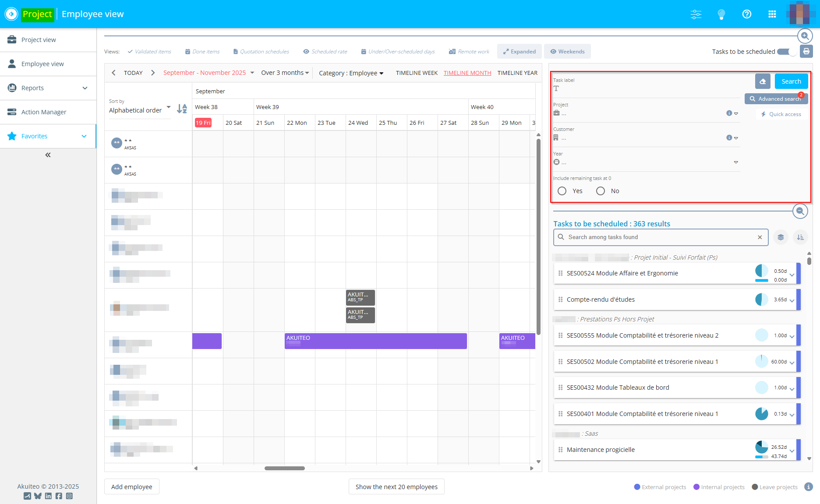
Task: Open the apps grid icon
Action: [772, 14]
